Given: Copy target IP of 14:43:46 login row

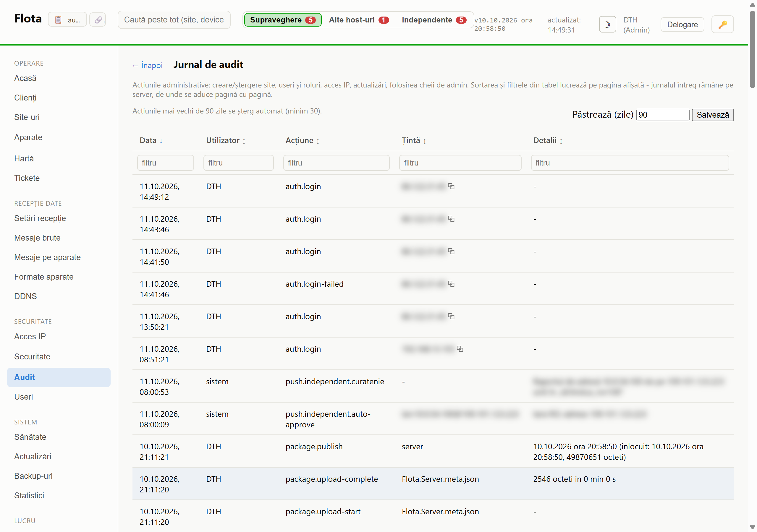Looking at the screenshot, I should tap(451, 219).
